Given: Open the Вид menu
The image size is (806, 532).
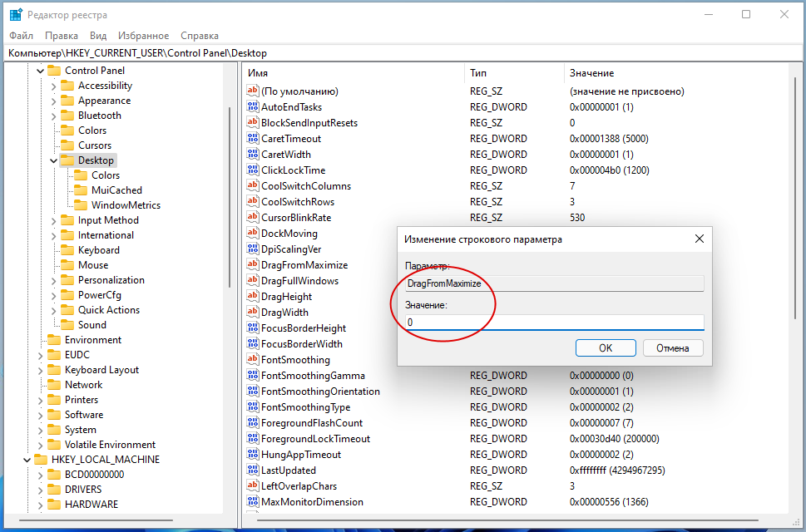Looking at the screenshot, I should [x=97, y=36].
